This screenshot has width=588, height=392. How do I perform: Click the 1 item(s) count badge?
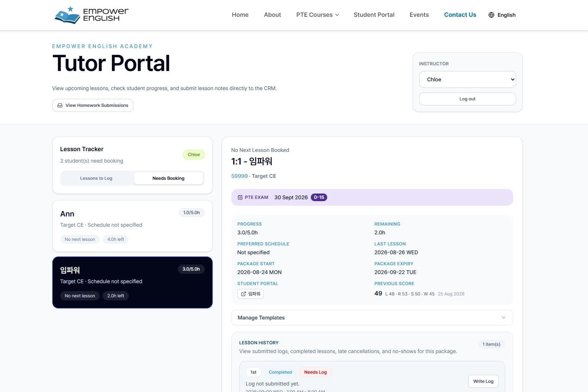[491, 344]
